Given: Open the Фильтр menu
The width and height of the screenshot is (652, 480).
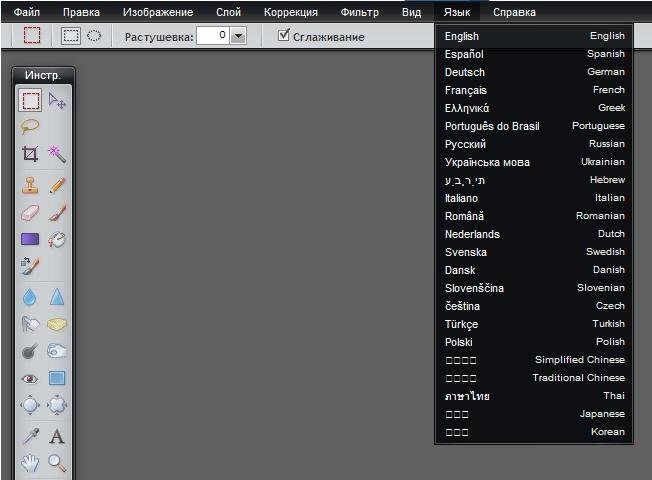Looking at the screenshot, I should tap(359, 12).
